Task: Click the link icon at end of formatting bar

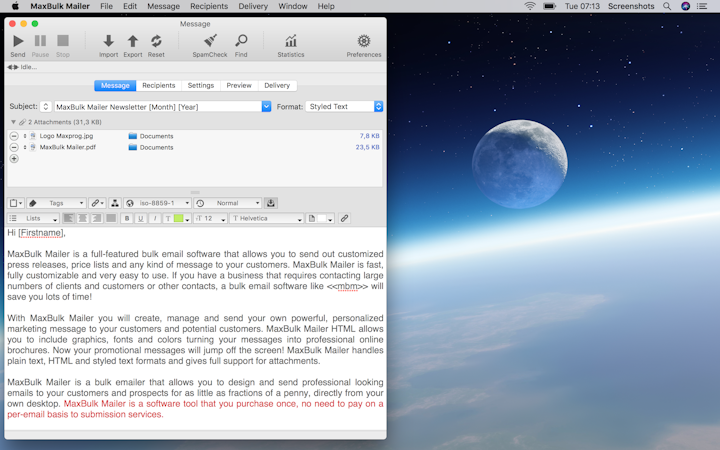Action: click(x=344, y=219)
